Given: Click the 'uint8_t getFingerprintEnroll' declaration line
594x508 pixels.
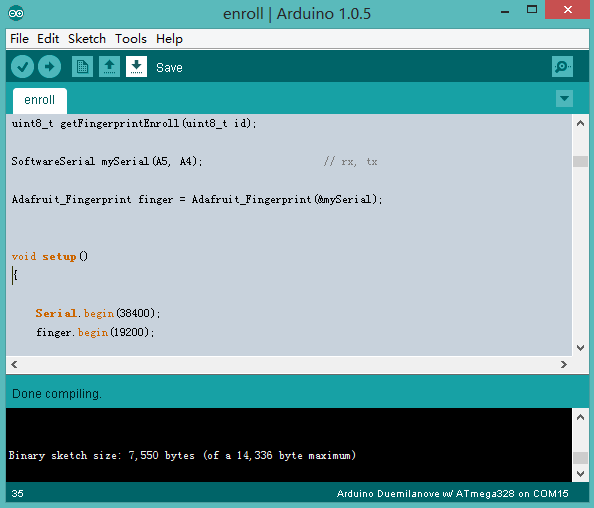Looking at the screenshot, I should [x=134, y=123].
